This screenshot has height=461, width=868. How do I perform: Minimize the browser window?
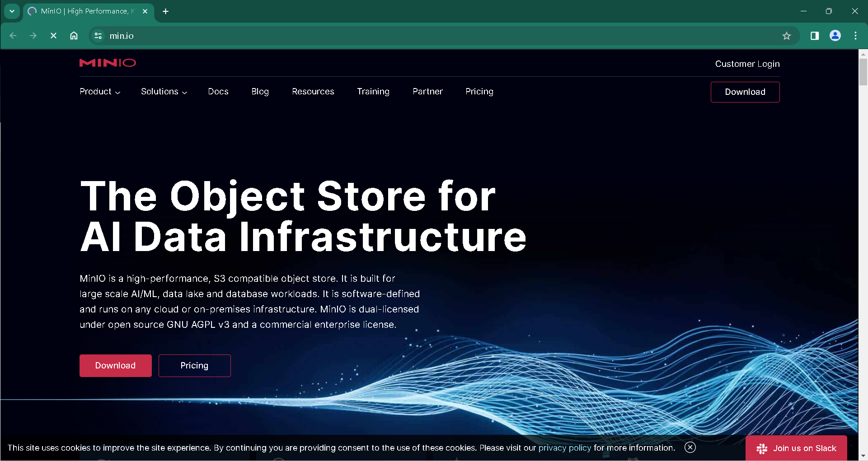[803, 11]
